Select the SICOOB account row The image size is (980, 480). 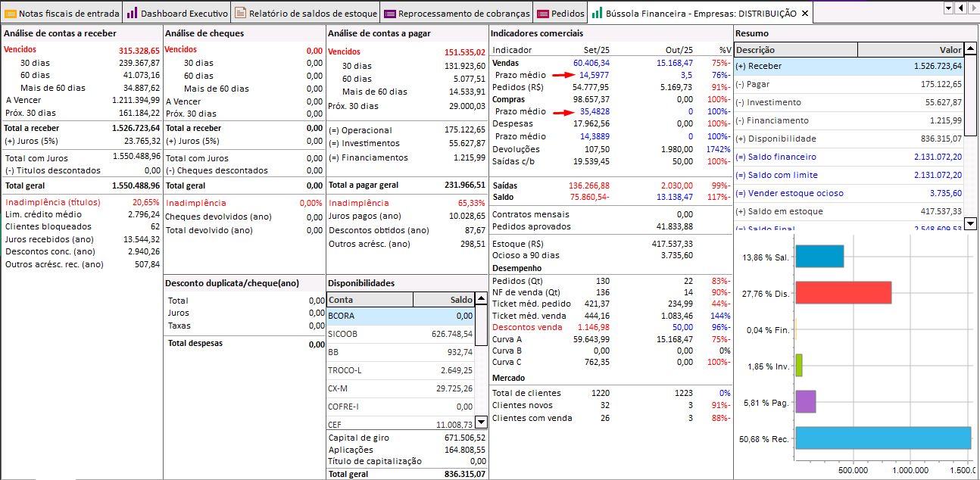coord(400,334)
